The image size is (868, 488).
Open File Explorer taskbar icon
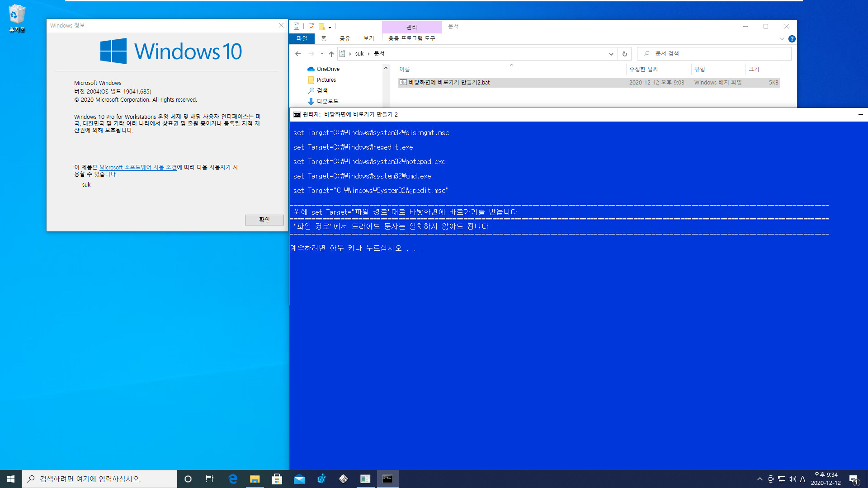coord(255,479)
